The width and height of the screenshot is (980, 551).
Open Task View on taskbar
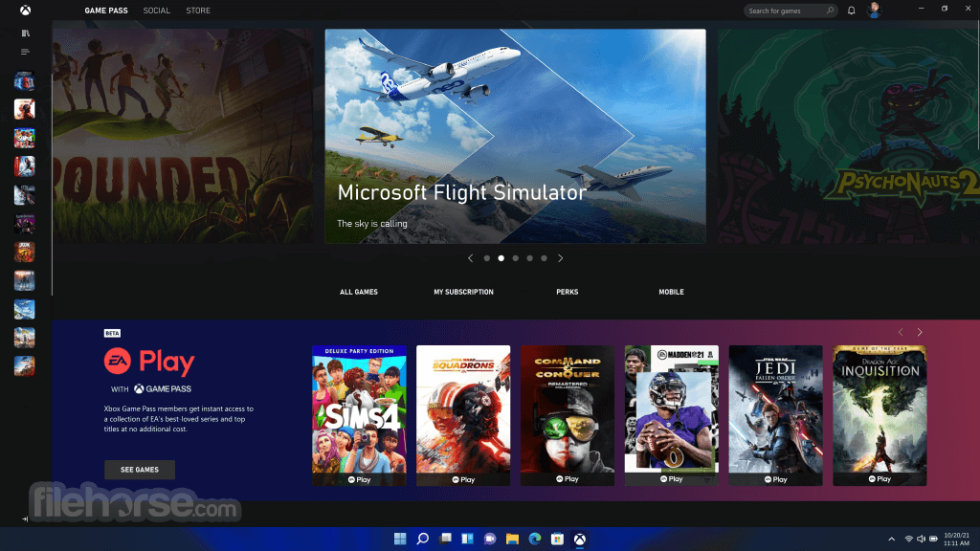pyautogui.click(x=445, y=539)
